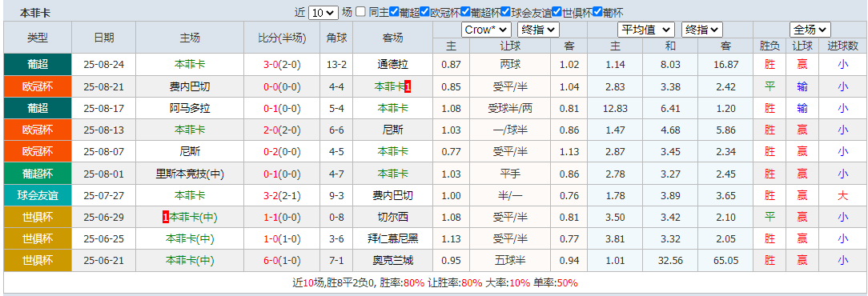The height and width of the screenshot is (296, 868).
Task: Click the 9-3 corner count
Action: coord(336,195)
